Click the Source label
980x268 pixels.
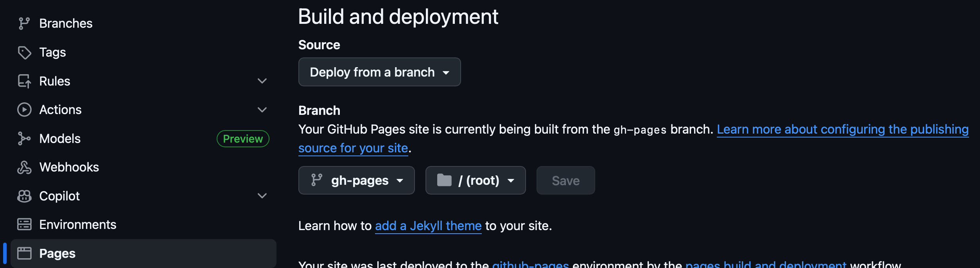319,45
